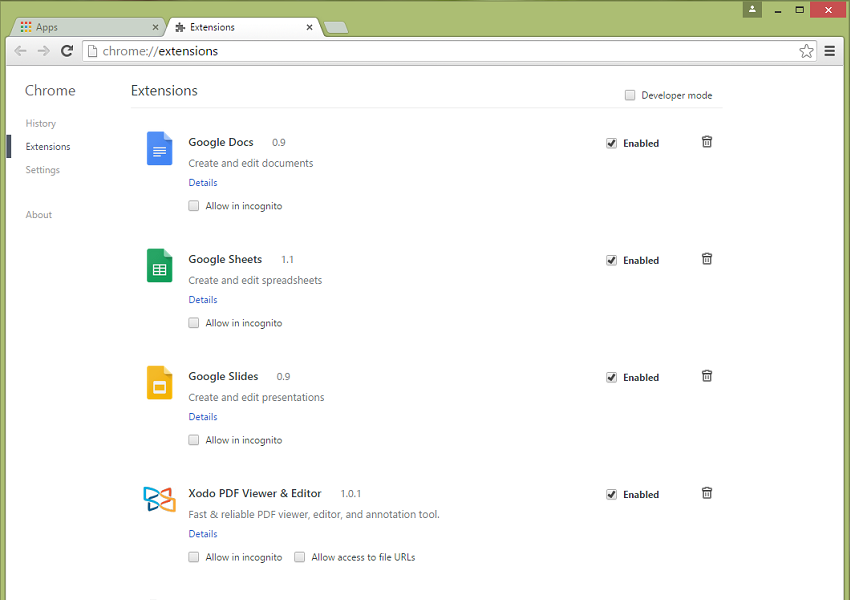Click the Google Docs extension name
This screenshot has height=600, width=850.
(x=221, y=142)
